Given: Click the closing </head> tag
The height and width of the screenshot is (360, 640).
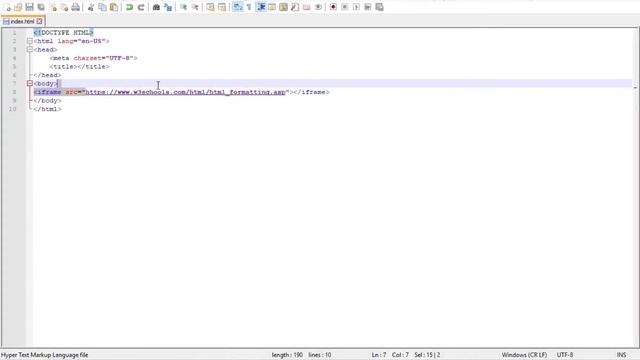Looking at the screenshot, I should [47, 75].
